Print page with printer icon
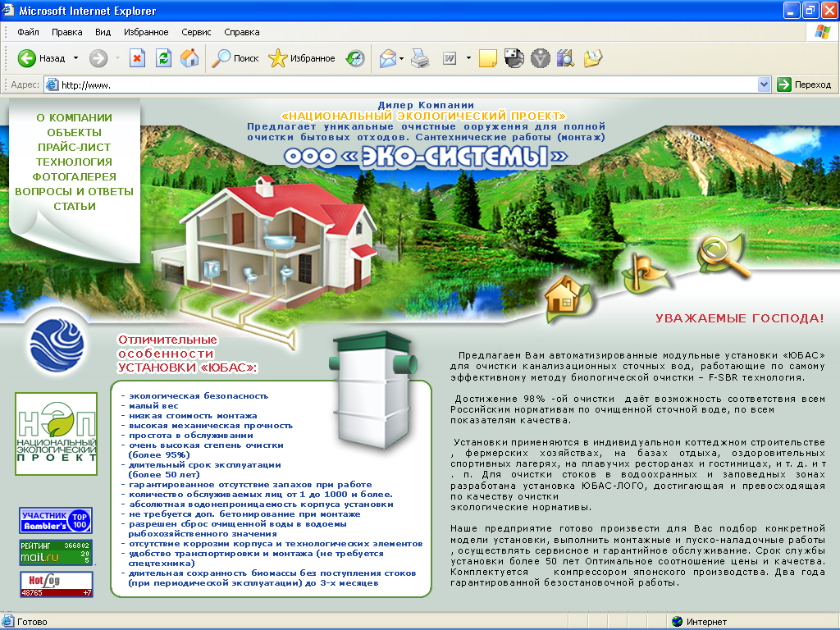 tap(421, 58)
